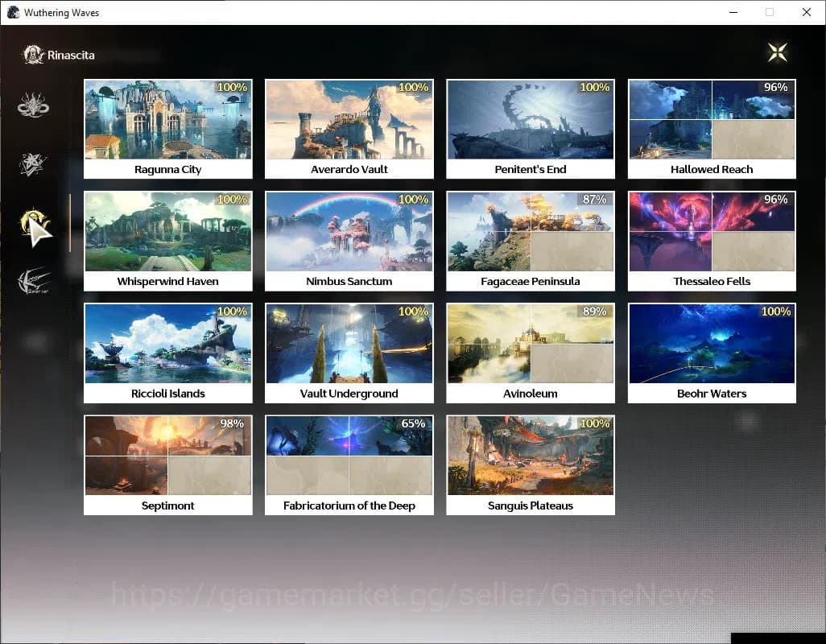
Task: Select the highlighted Rinascita region sidebar icon
Action: point(35,225)
